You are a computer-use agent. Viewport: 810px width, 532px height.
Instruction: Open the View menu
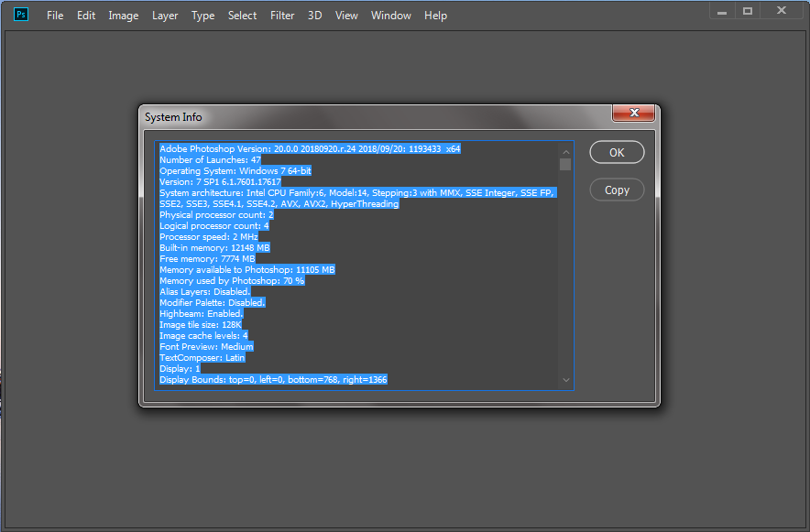(x=346, y=16)
